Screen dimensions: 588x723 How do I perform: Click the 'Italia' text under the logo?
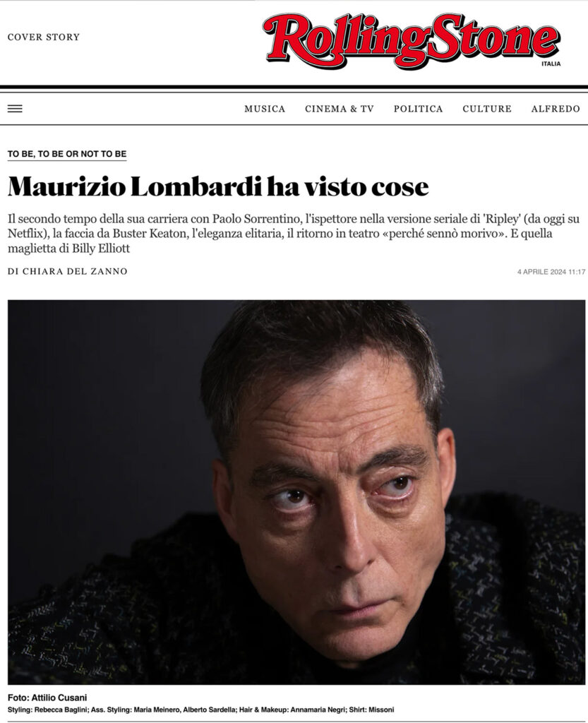[x=551, y=64]
